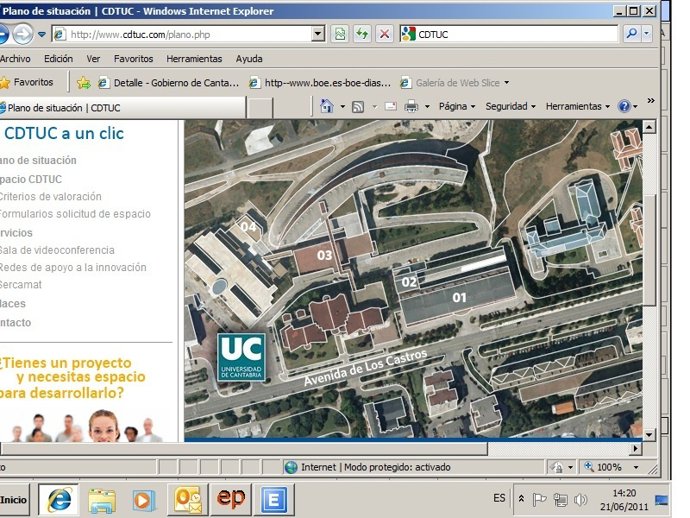The image size is (690, 518).
Task: Open the Herramientas menu in menu bar
Action: pyautogui.click(x=194, y=59)
